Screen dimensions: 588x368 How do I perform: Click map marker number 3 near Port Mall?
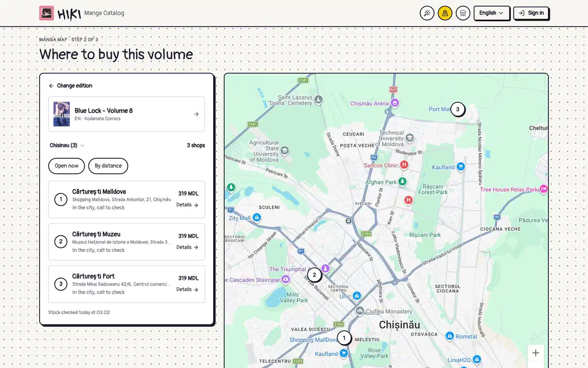click(457, 109)
